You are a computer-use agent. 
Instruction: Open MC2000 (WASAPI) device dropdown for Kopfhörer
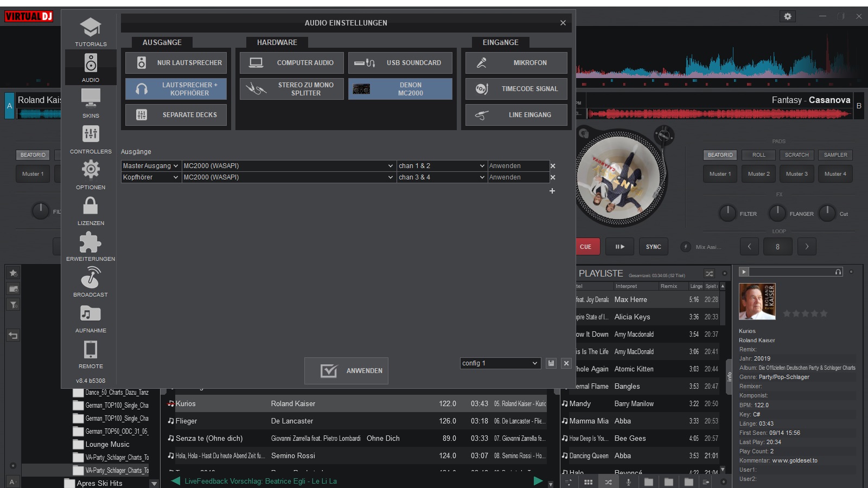pos(289,177)
